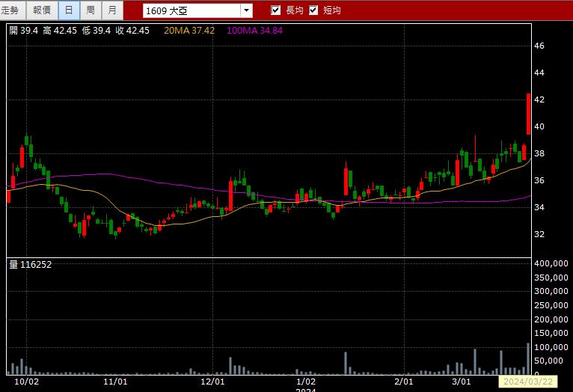This screenshot has height=392, width=573.
Task: Switch to 月 monthly chart view
Action: [x=112, y=10]
